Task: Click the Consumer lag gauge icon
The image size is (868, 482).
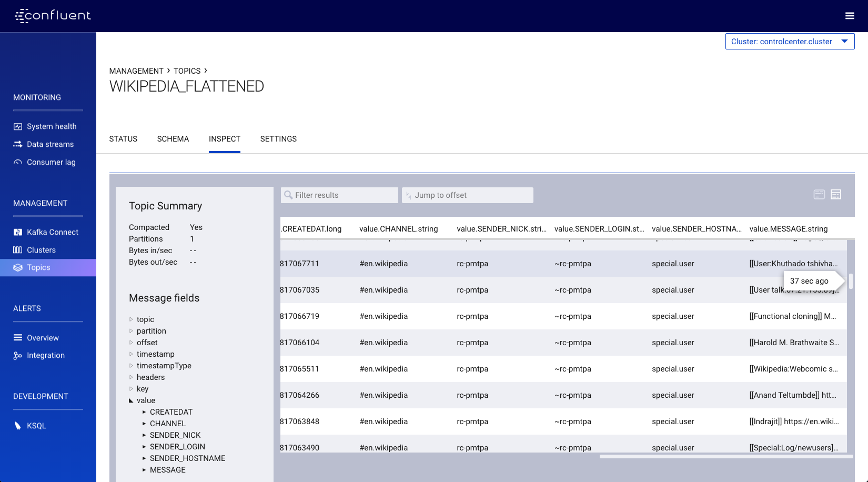Action: click(17, 162)
